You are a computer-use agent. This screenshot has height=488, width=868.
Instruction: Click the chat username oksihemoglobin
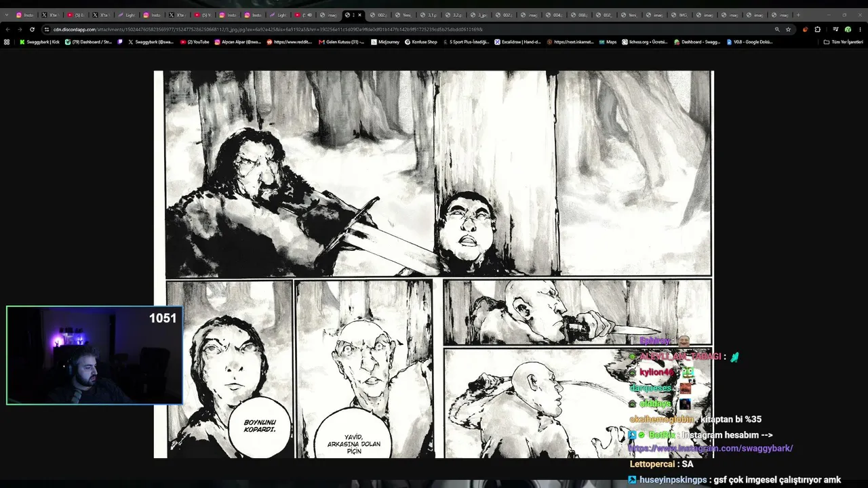(x=661, y=420)
